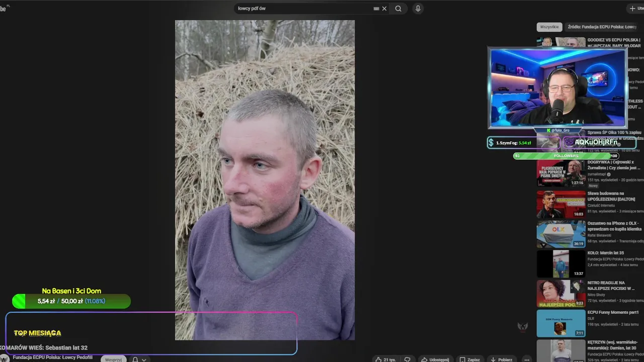Image resolution: width=644 pixels, height=362 pixels.
Task: Open 'GOODIEZ VS ECPU POLSKA' video title
Action: click(x=614, y=43)
